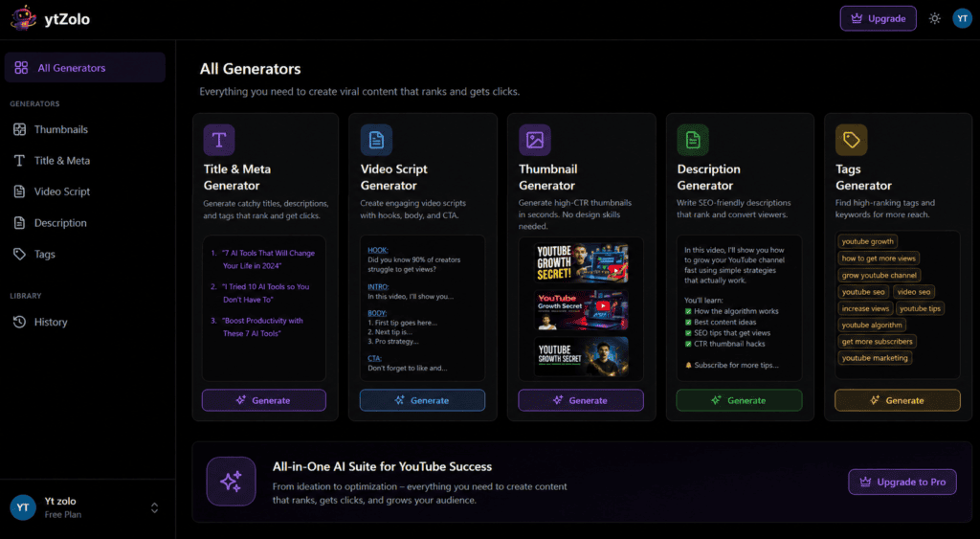Click title 'I Tried 10 AI Tools so You Don't Have To'
980x539 pixels.
tap(265, 293)
